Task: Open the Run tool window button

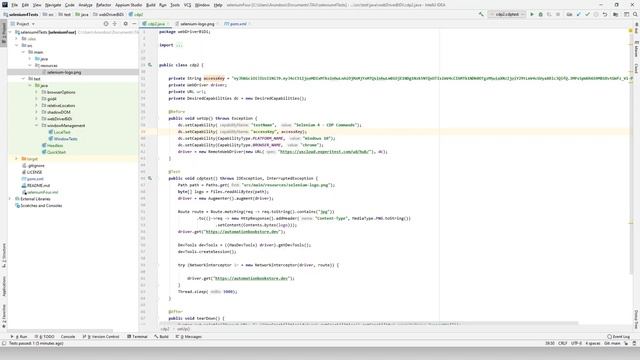Action: pos(19,337)
